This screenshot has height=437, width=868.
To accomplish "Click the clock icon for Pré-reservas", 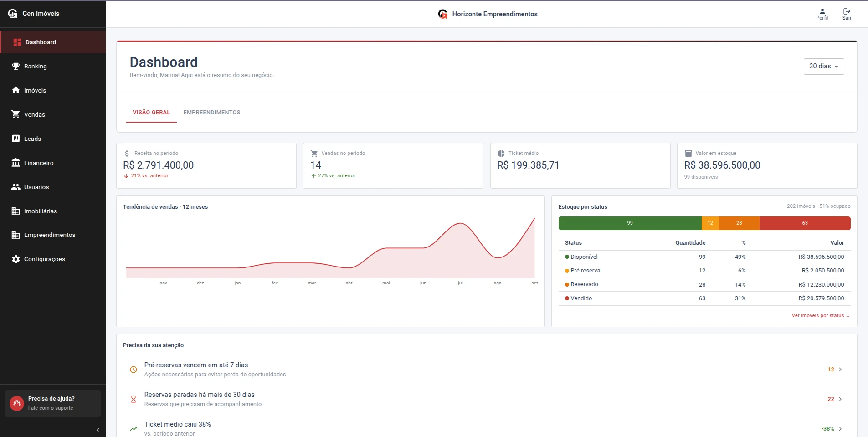I will pyautogui.click(x=134, y=370).
